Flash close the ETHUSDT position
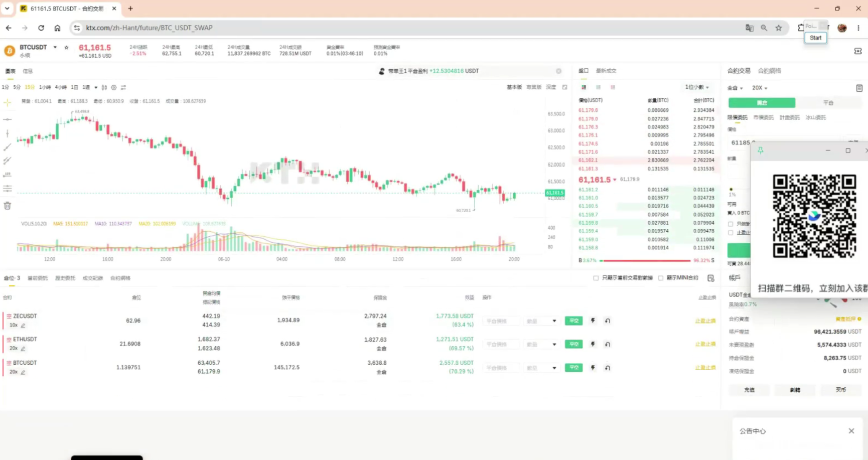Image resolution: width=868 pixels, height=460 pixels. pyautogui.click(x=593, y=344)
